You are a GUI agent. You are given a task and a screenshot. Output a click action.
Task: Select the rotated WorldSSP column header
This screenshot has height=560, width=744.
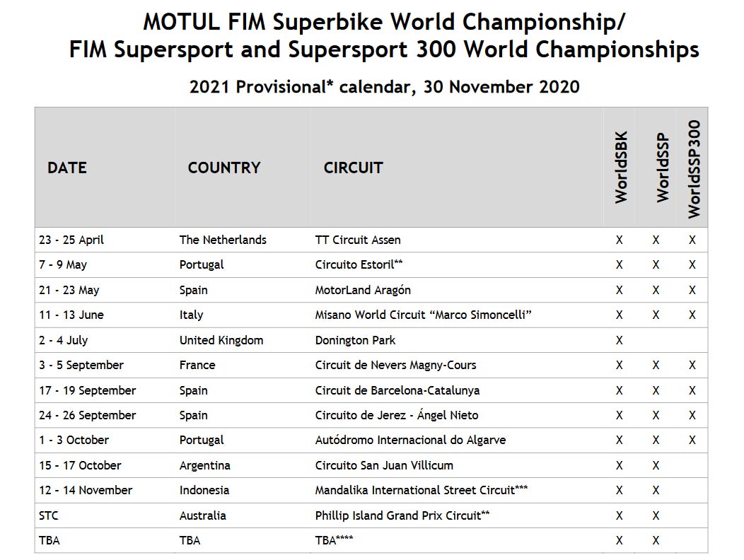(x=663, y=168)
